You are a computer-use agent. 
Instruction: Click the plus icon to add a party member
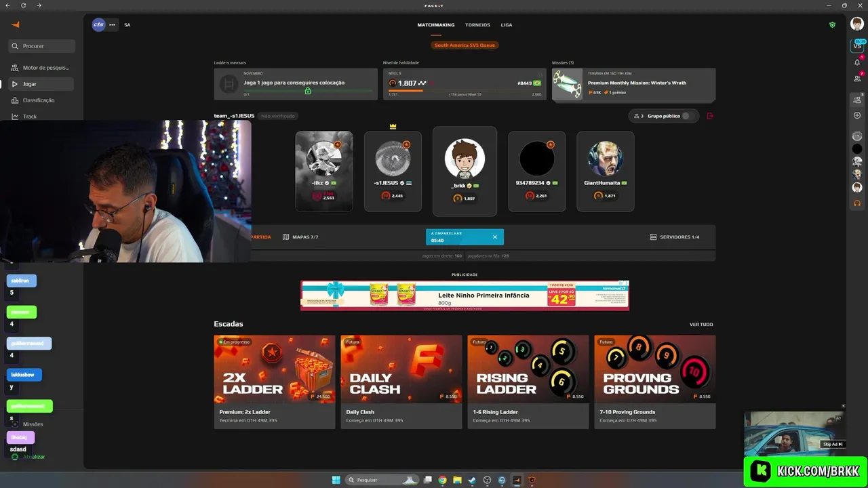pos(857,115)
